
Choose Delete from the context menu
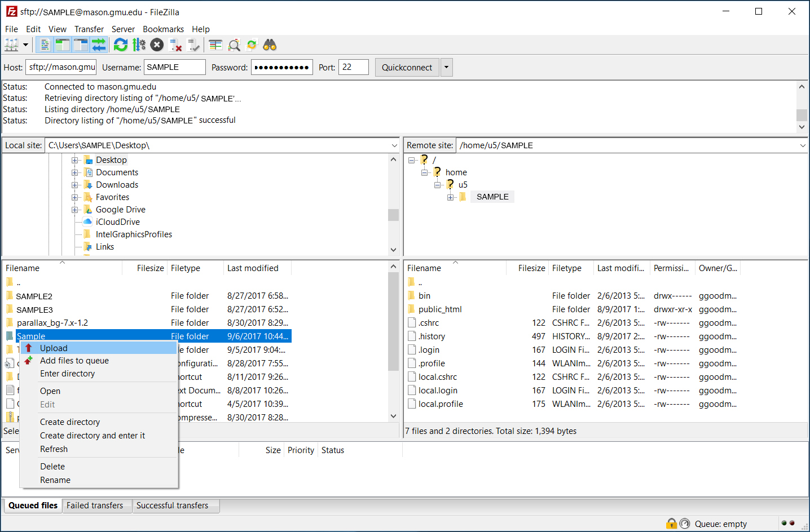click(x=99, y=467)
